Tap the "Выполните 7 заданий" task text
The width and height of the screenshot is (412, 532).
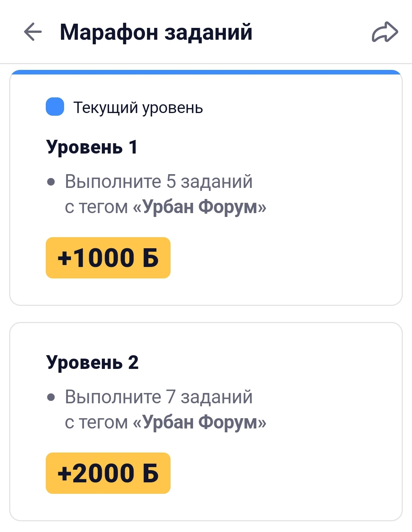point(159,397)
